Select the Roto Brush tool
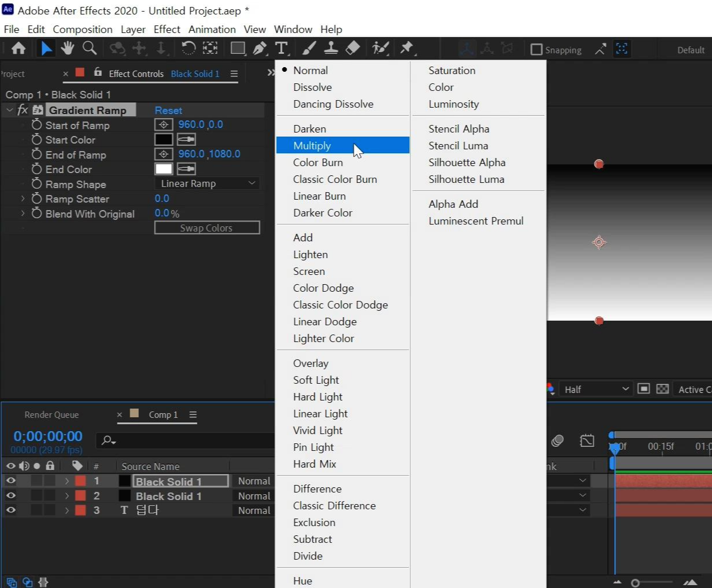712x588 pixels. point(380,49)
